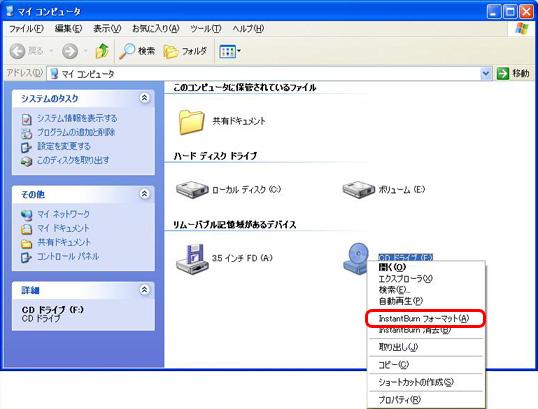Screen dimensions: 538x409
Task: Click the システム情報を表示する link
Action: (77, 118)
